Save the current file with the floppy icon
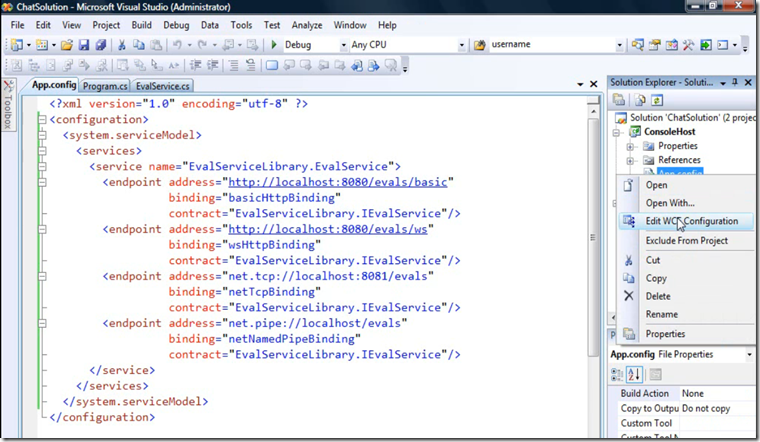This screenshot has width=760, height=442. (84, 45)
